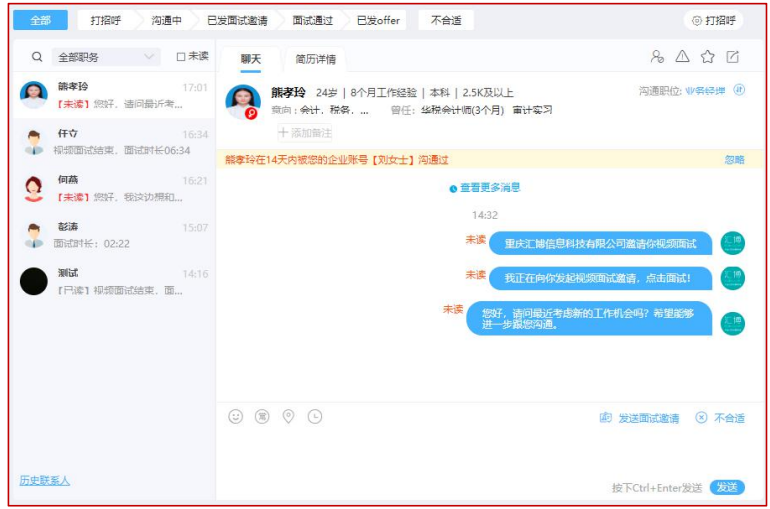770x509 pixels.
Task: Click the edit note icon at top right
Action: click(x=733, y=57)
